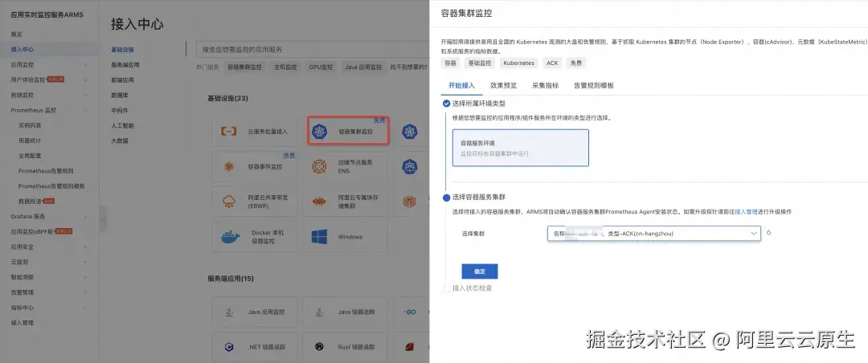The height and width of the screenshot is (363, 868).
Task: Collapse the Prometheus 监控 sidebar group
Action: tap(85, 110)
